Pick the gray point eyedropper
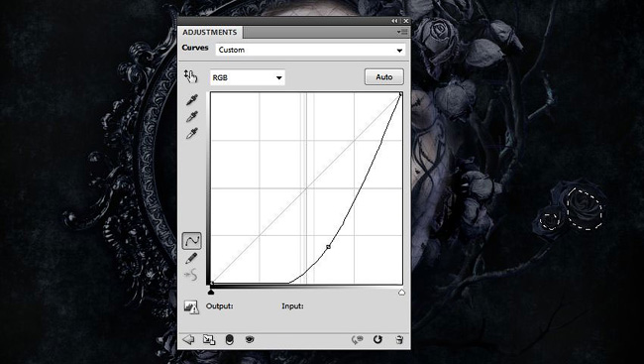Viewport: 644px width, 364px height. click(191, 116)
